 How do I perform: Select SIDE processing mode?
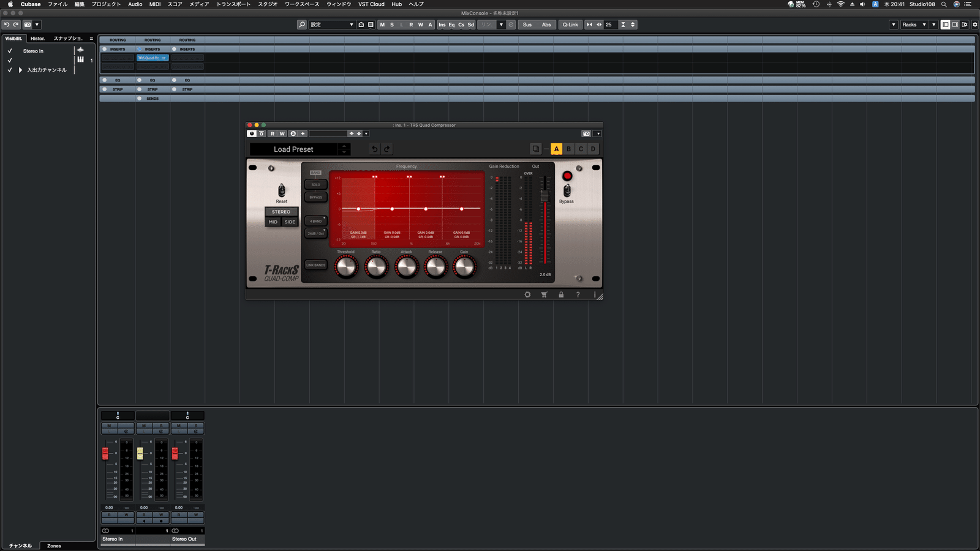[x=290, y=222]
